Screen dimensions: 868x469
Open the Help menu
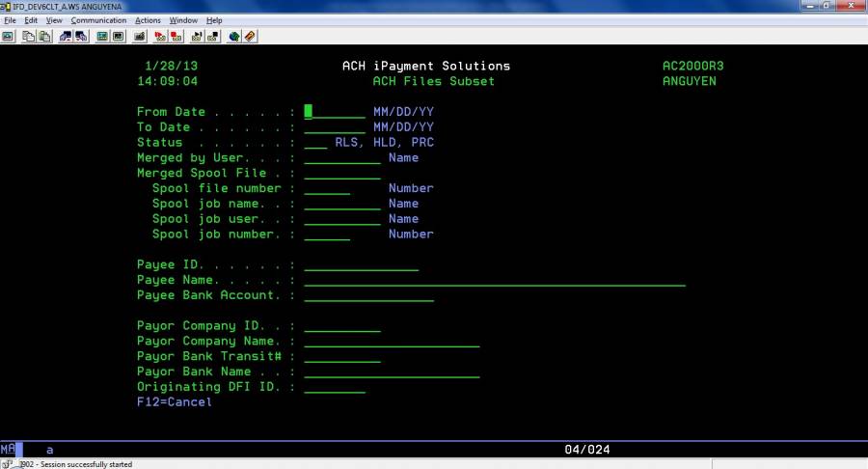click(x=214, y=20)
